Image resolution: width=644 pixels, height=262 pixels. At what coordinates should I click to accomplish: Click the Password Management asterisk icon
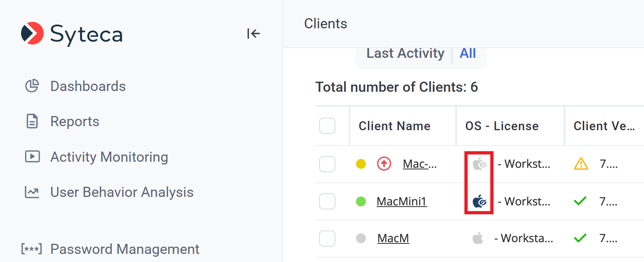(32, 249)
